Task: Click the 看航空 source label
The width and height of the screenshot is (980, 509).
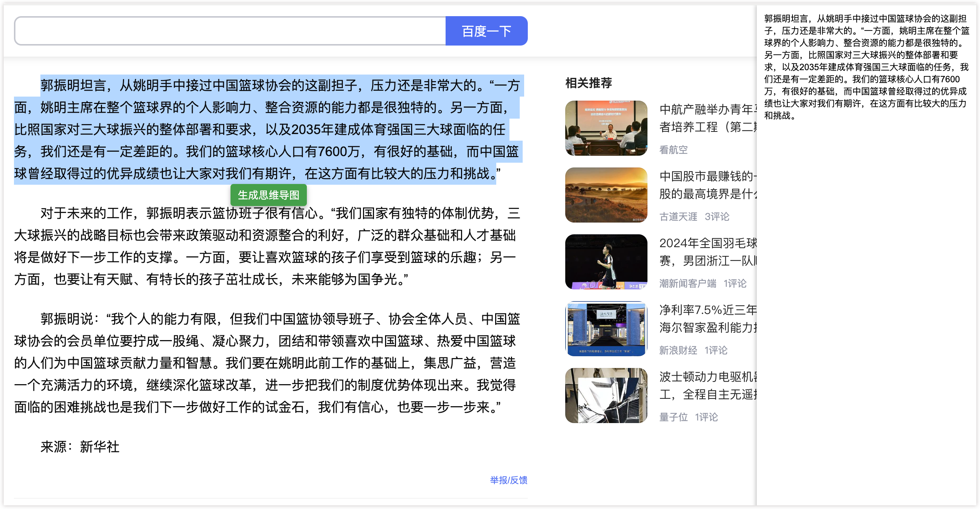Action: 674,149
